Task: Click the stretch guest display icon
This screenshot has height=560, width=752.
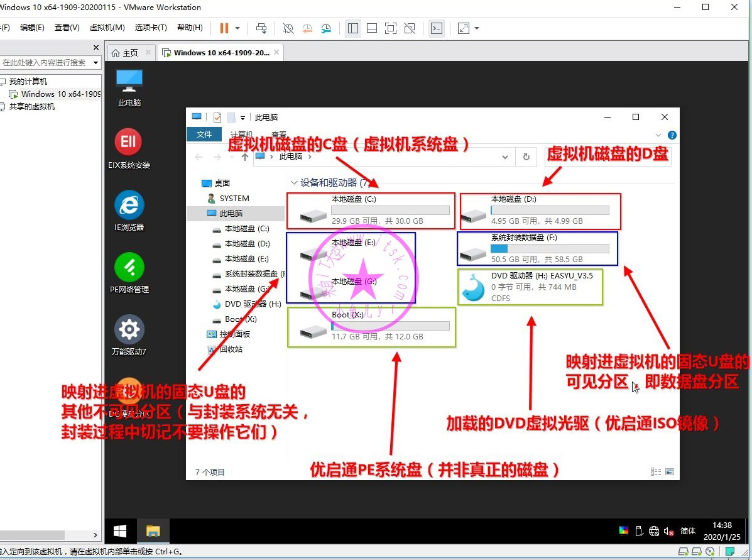Action: coord(463,28)
